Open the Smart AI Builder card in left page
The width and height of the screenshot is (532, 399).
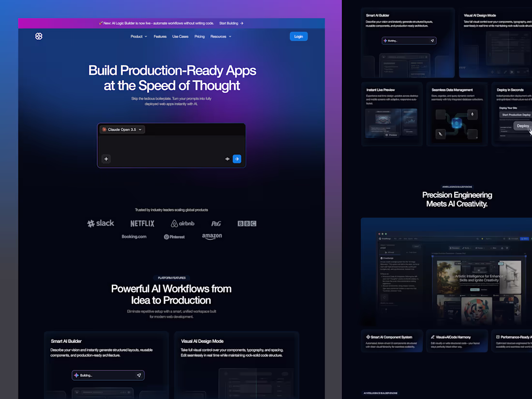(106, 365)
